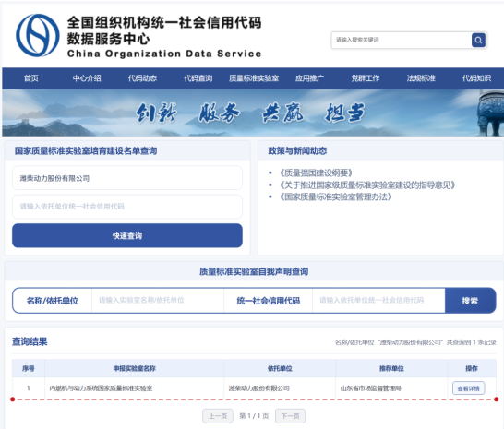
Task: Click the 政策与新闻动态 panel heading
Action: (x=297, y=150)
